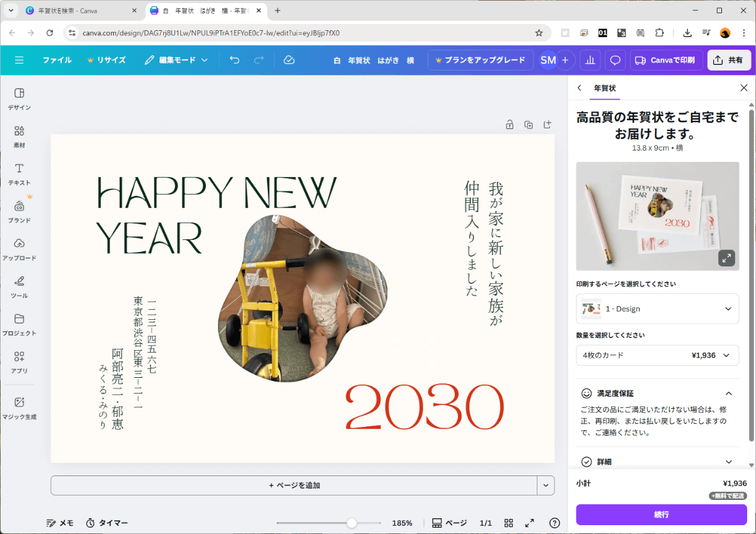Screen dimensions: 756x534
Task: Undo the last action
Action: [234, 60]
